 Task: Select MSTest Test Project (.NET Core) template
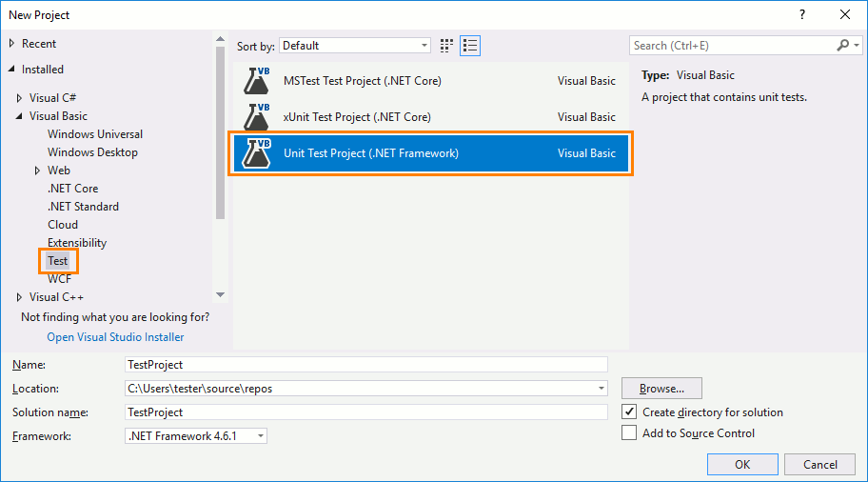[x=431, y=80]
